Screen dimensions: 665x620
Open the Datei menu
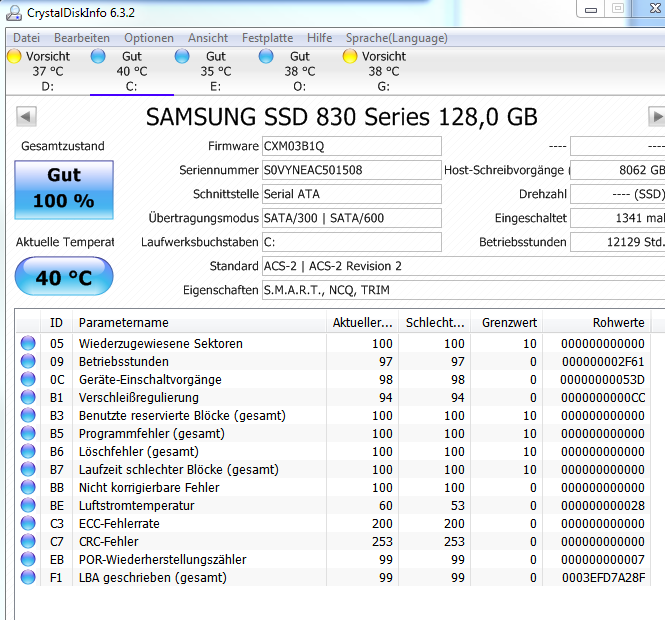tap(26, 38)
